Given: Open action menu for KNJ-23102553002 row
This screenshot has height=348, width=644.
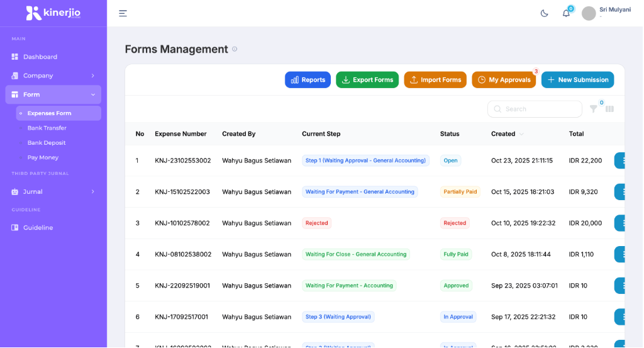Looking at the screenshot, I should click(x=619, y=160).
